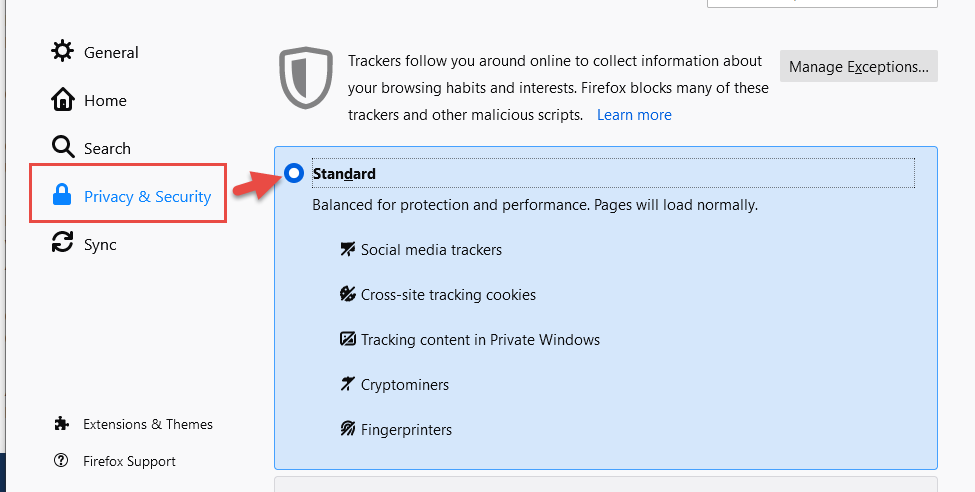Click the Privacy & Security lock icon
Screen dimensions: 975x492
coord(62,195)
